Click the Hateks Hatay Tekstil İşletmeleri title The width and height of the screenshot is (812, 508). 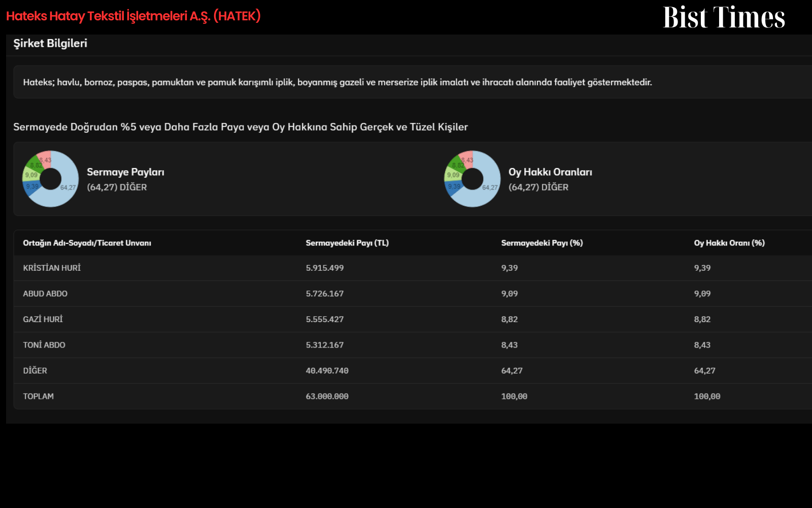click(x=133, y=16)
